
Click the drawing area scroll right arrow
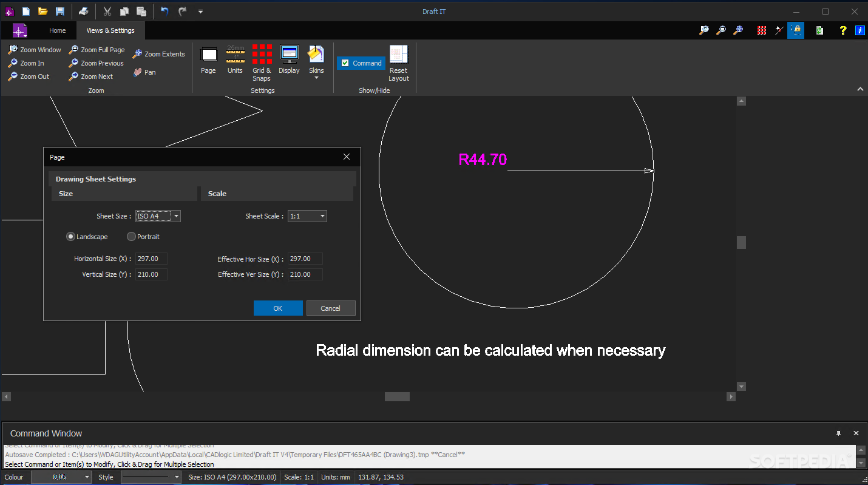point(731,396)
